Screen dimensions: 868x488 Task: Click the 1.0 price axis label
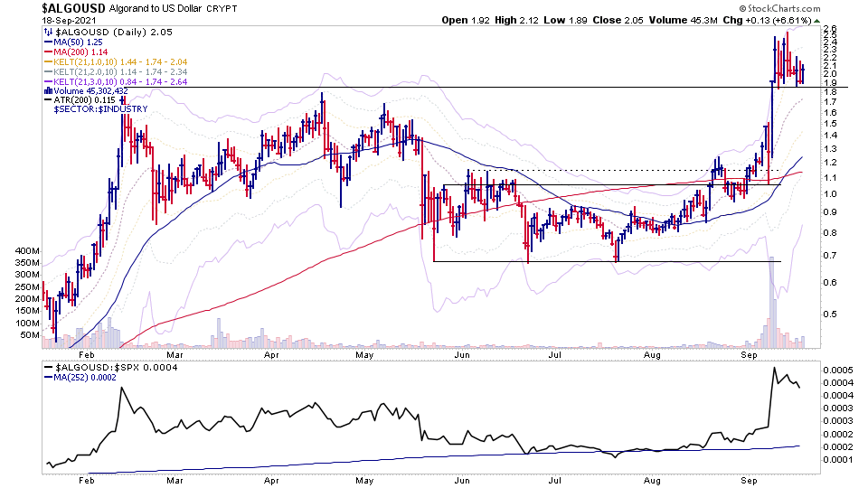pyautogui.click(x=830, y=194)
